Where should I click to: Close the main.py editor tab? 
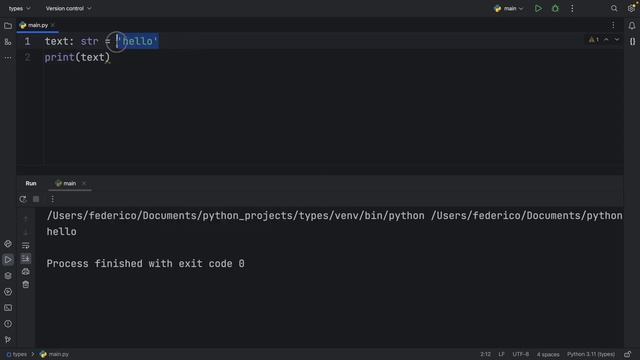[53, 25]
